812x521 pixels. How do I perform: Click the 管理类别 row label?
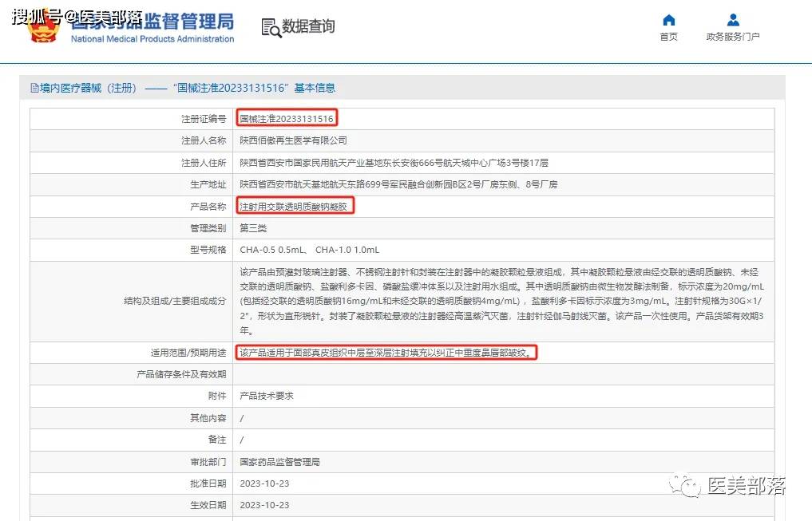tap(208, 228)
